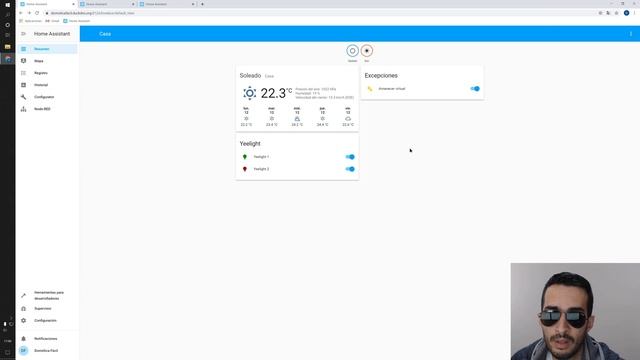The width and height of the screenshot is (640, 360).
Task: Click the Yeelight 1 entity name
Action: pyautogui.click(x=261, y=157)
